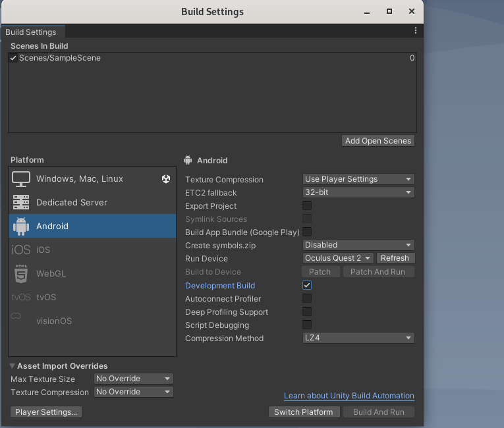This screenshot has width=504, height=428.
Task: Click the WebGL HTML5 icon
Action: pos(21,273)
